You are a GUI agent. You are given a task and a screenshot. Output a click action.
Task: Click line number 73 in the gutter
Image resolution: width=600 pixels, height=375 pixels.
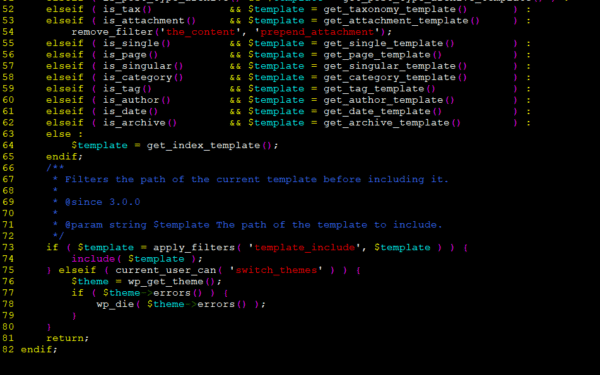click(8, 248)
